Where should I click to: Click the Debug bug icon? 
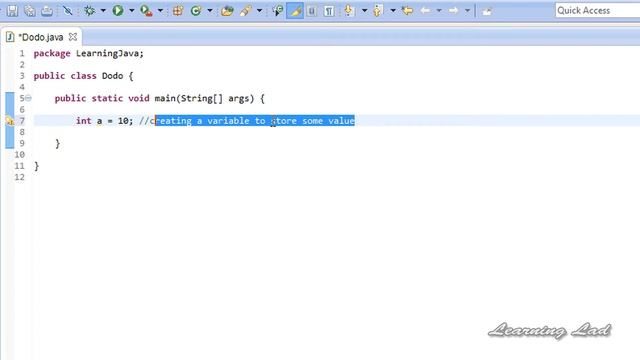click(x=89, y=11)
